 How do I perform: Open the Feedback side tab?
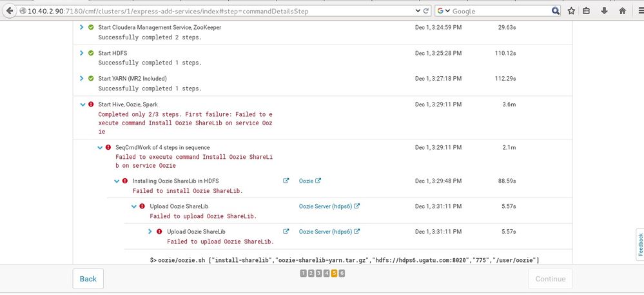click(640, 245)
